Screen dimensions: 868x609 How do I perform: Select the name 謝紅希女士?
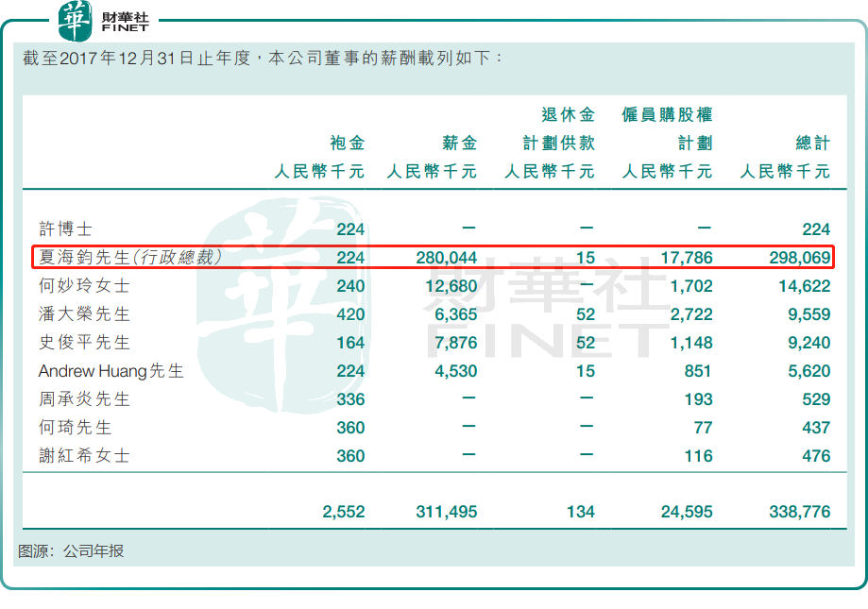(x=84, y=456)
